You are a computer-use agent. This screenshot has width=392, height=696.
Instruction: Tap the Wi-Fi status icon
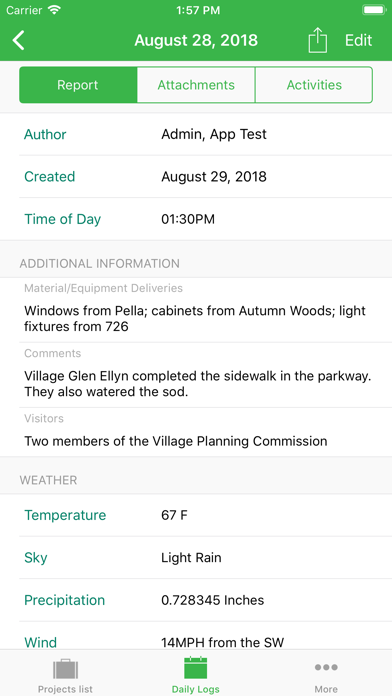(55, 10)
